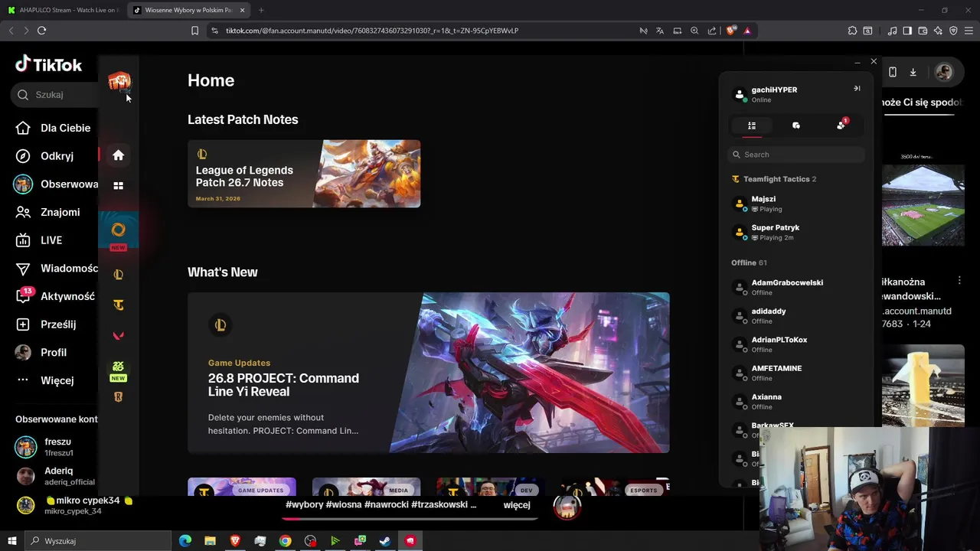Open the browser extensions puzzle icon
Screen dimensions: 980x551
[x=852, y=31]
